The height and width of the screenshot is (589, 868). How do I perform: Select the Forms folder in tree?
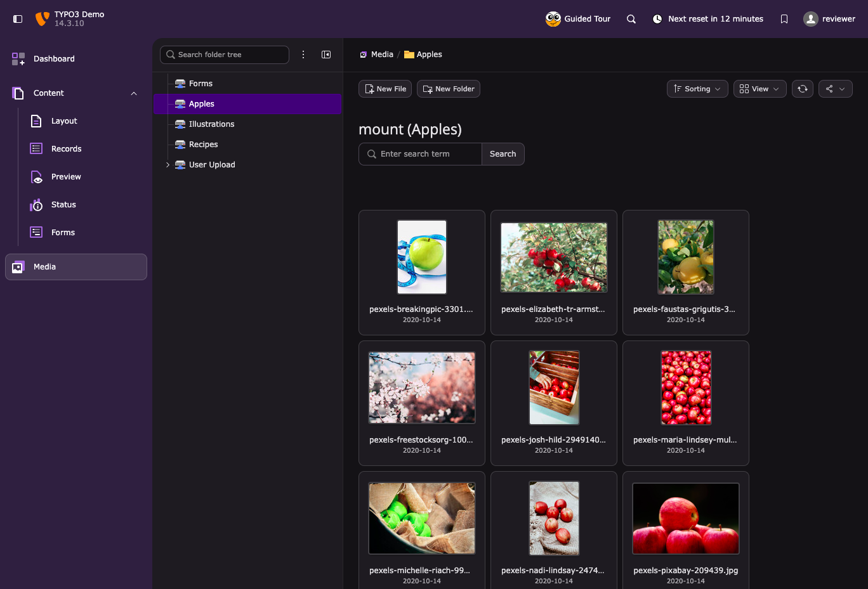[x=247, y=84]
